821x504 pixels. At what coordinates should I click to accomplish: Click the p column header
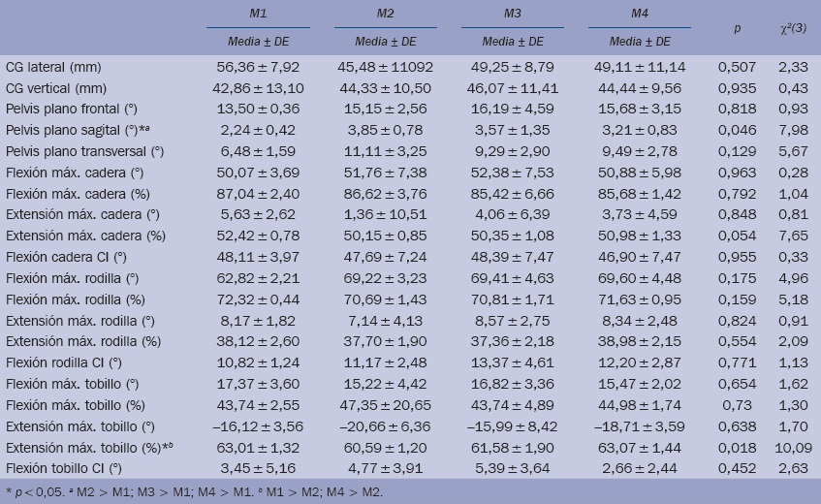738,30
